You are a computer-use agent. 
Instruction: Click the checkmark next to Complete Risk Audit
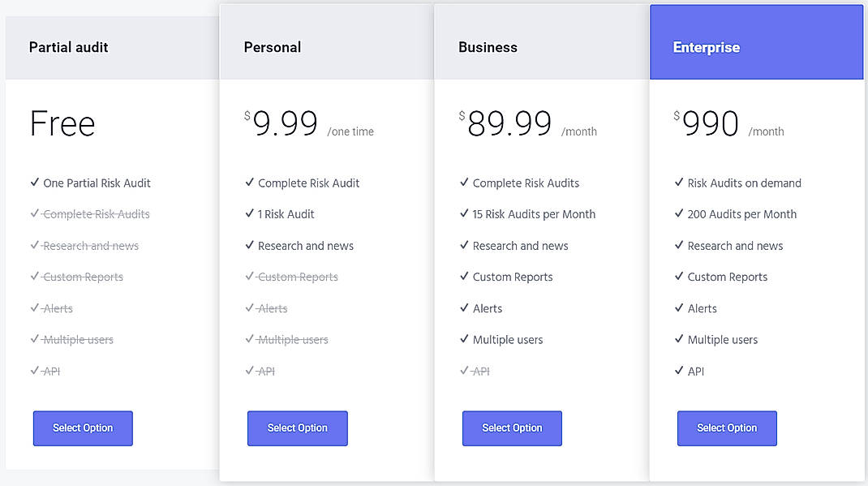(x=249, y=183)
